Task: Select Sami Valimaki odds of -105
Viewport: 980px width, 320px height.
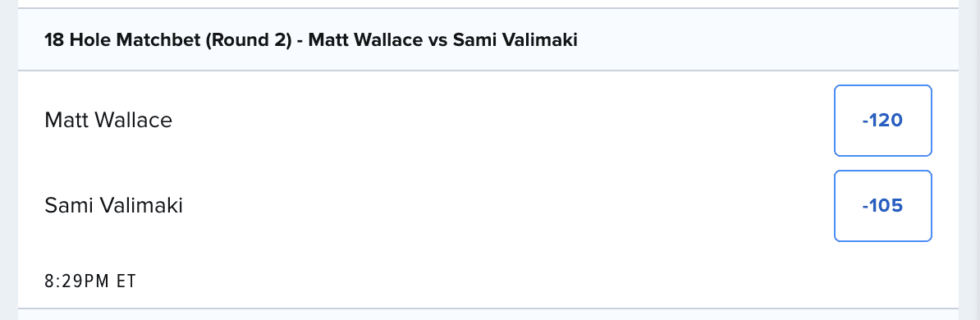Action: 882,206
